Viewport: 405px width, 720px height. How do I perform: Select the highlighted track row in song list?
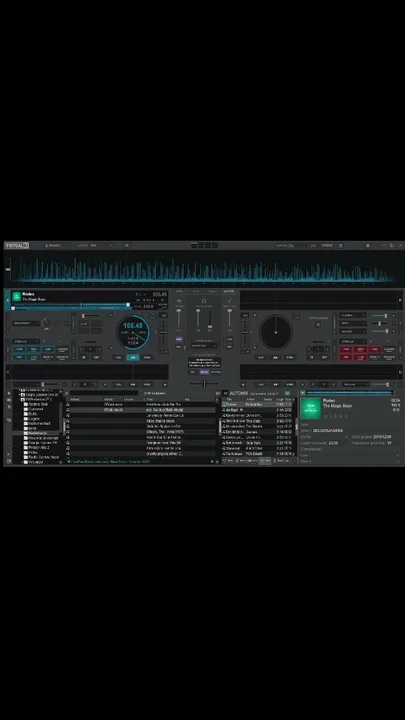tap(142, 410)
